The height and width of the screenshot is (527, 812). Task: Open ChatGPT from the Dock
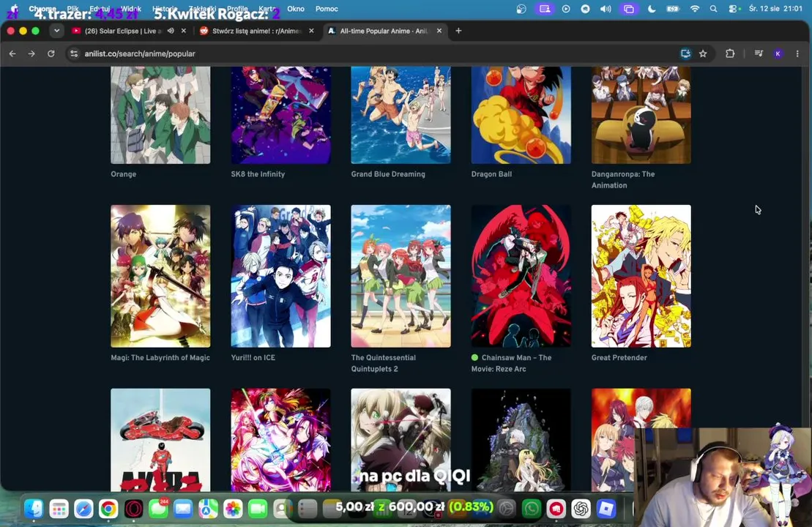tap(581, 509)
